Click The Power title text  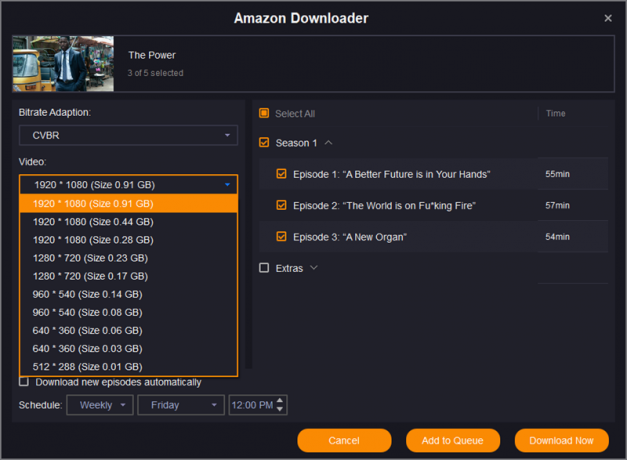tap(152, 55)
